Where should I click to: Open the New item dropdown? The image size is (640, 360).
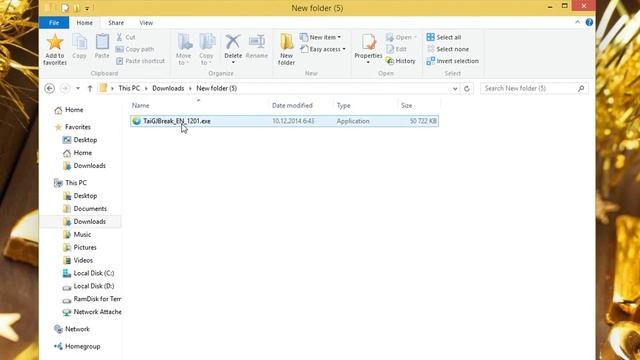(321, 37)
